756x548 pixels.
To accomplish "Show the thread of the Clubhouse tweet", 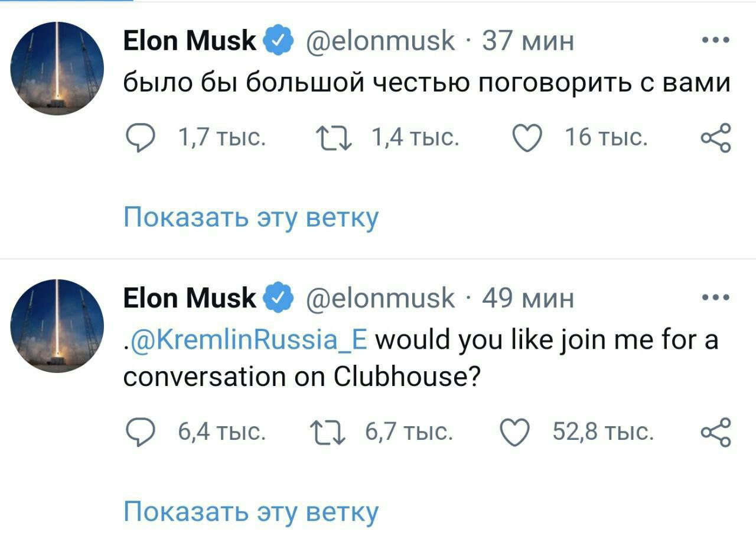I will pyautogui.click(x=250, y=511).
